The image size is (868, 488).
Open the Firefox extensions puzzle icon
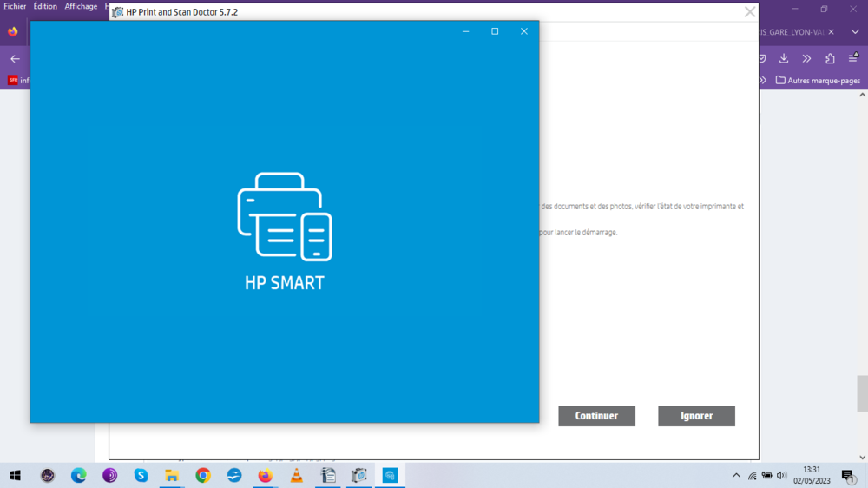pyautogui.click(x=830, y=58)
